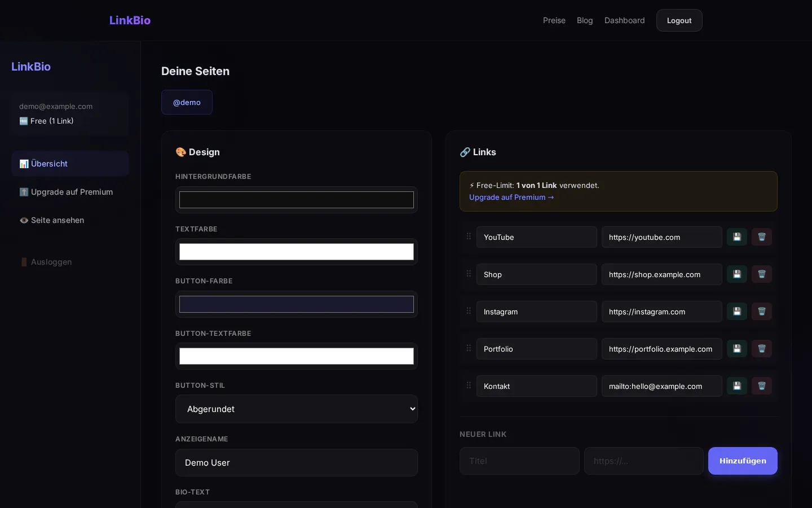Click the Free (1 Link) plan label
This screenshot has height=508, width=812.
point(47,121)
